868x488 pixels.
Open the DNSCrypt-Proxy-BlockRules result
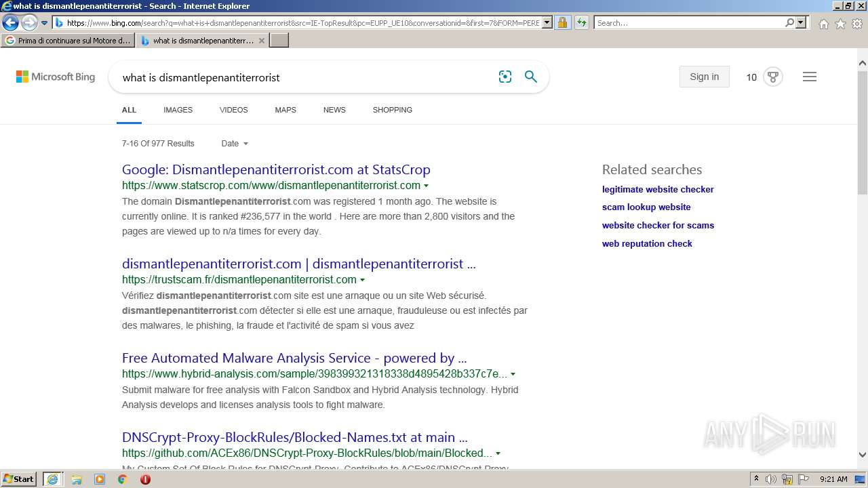[295, 437]
